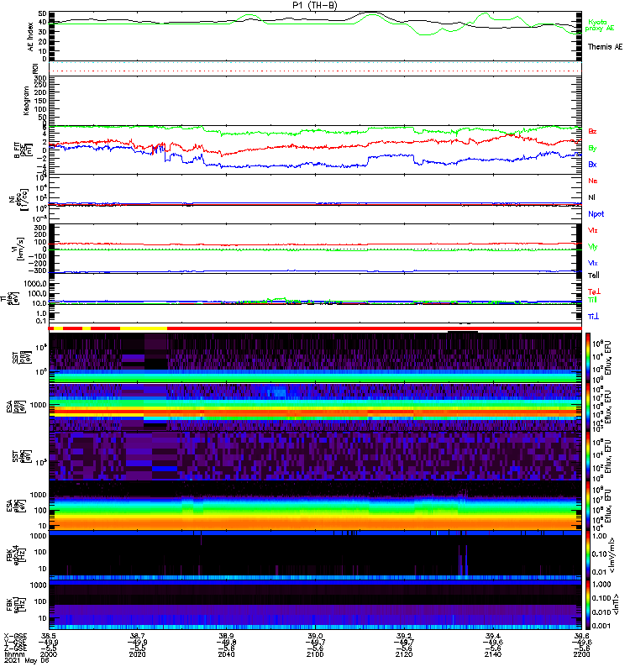Click the '2100' time tick label
Image resolution: width=630 pixels, height=672 pixels.
point(315,654)
